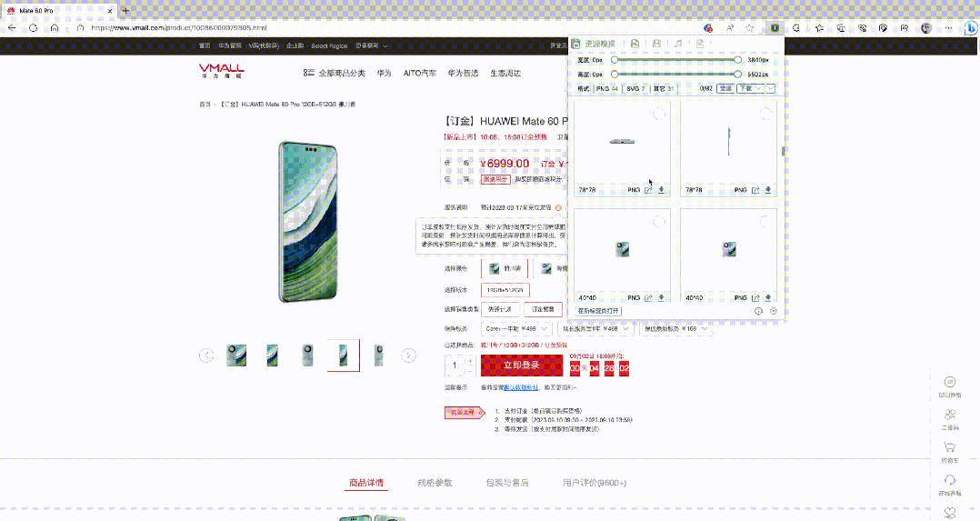Open the 生态周边 navigation menu item

tap(505, 73)
